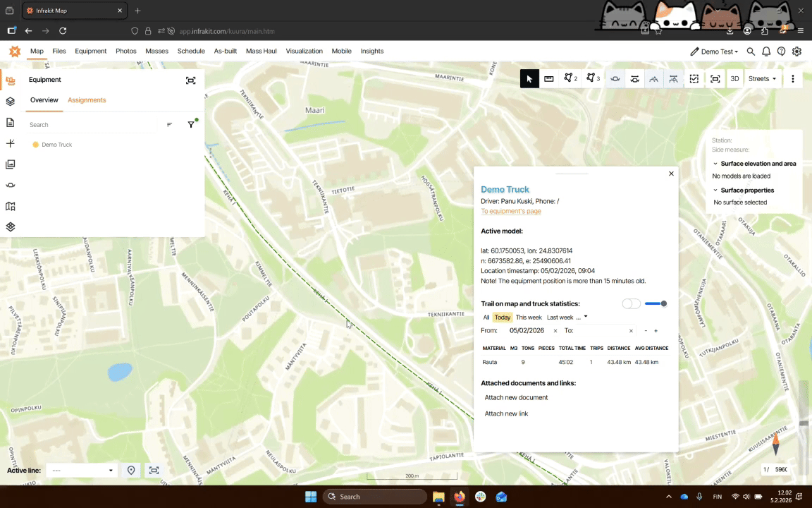This screenshot has width=812, height=508.
Task: Click the search magnifier in header
Action: click(x=751, y=52)
